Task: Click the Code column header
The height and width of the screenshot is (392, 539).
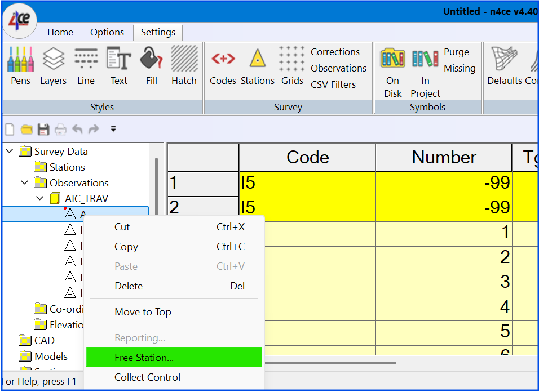Action: tap(307, 158)
